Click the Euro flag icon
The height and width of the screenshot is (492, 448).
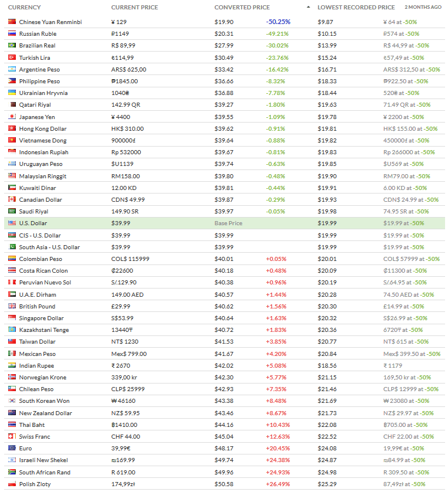[x=12, y=448]
